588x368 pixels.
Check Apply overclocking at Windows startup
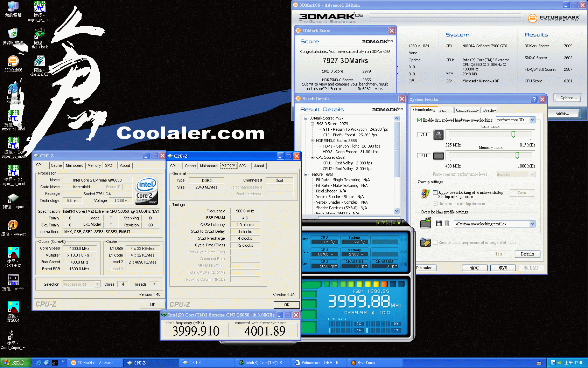(x=435, y=192)
